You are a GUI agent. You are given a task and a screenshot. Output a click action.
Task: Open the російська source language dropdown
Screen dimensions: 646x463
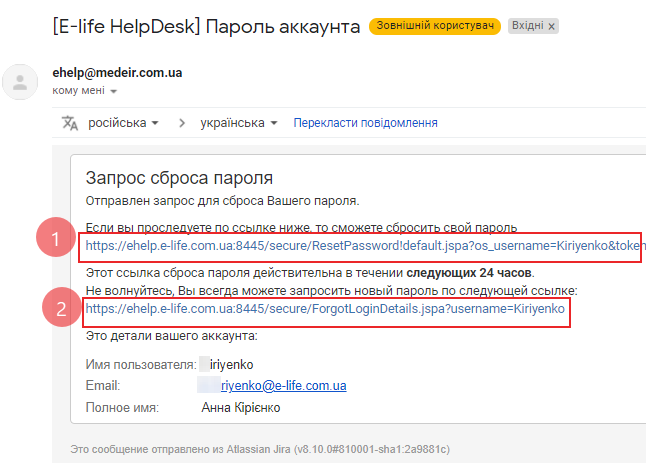click(123, 123)
